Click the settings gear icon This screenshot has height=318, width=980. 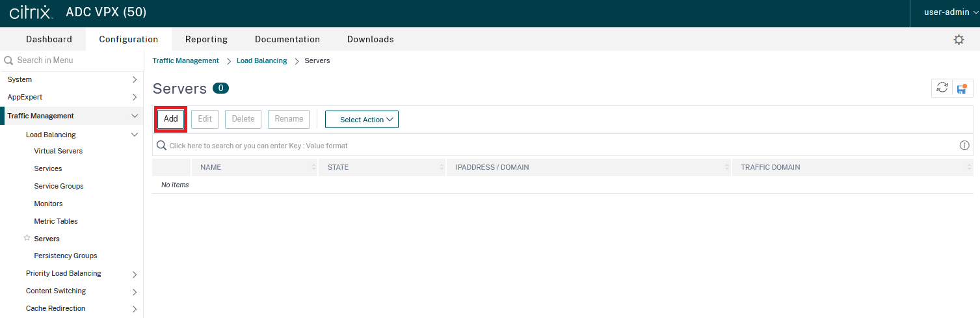pos(959,40)
